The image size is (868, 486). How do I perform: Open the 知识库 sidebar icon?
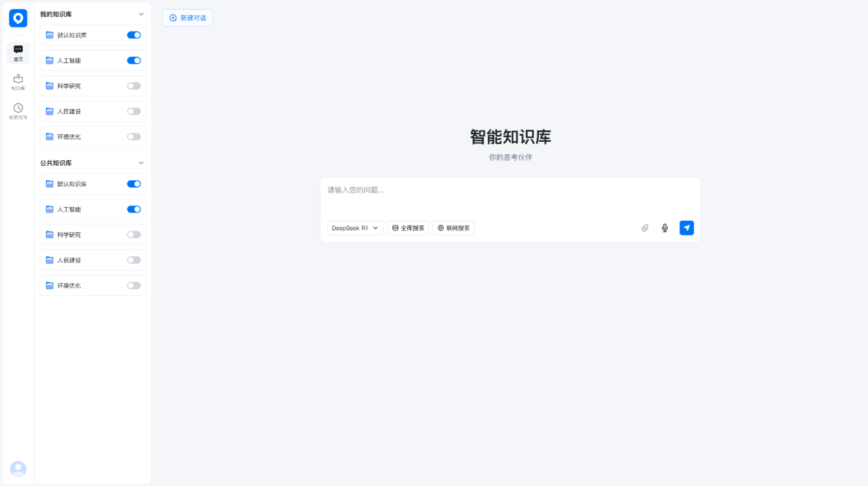(x=18, y=82)
